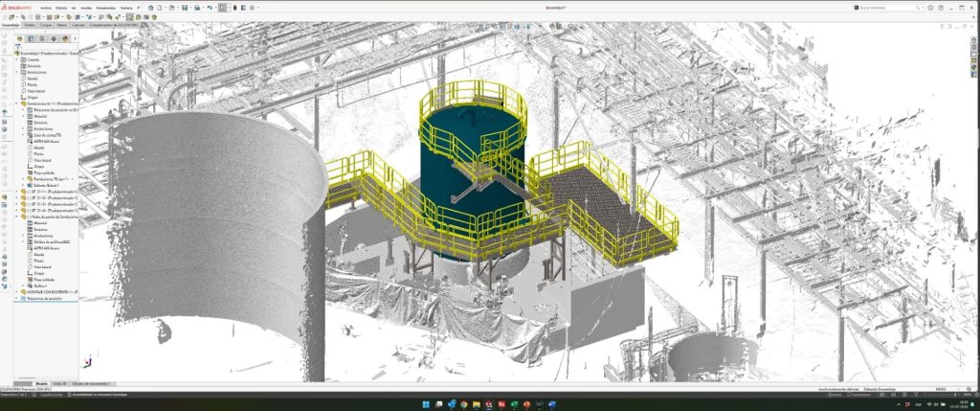Expand the MONTAJE CON EXISTENTE tree node

pos(17,291)
